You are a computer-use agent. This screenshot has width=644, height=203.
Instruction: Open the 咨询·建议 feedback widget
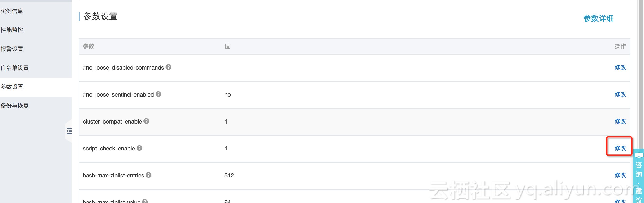tap(639, 176)
